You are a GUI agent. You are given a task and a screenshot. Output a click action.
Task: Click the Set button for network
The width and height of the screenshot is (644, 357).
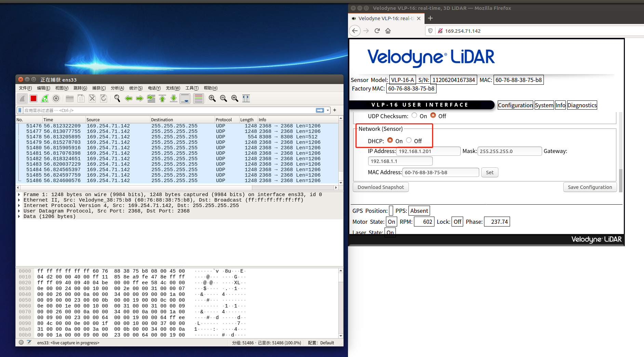coord(489,173)
